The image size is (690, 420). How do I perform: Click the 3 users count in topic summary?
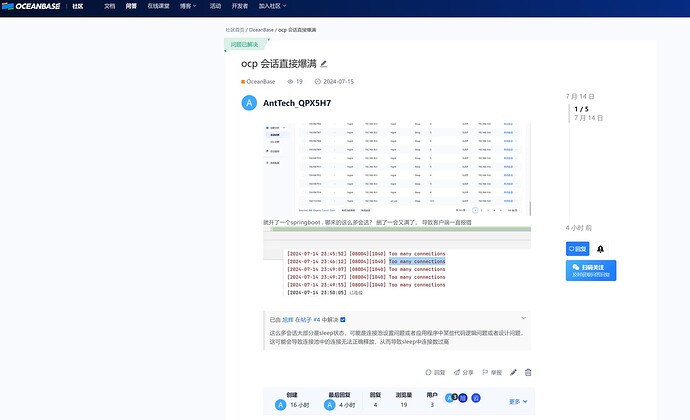coord(432,405)
